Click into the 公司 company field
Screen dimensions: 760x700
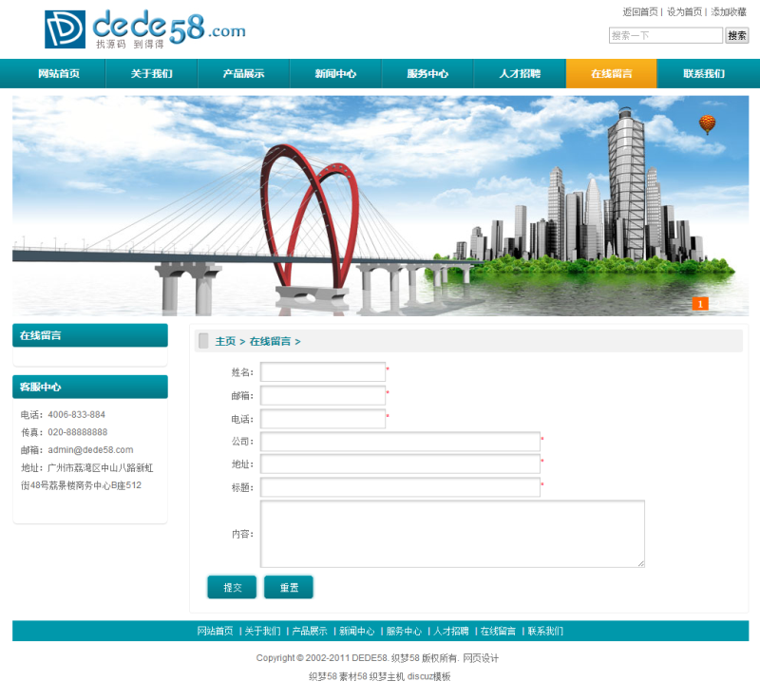click(400, 442)
